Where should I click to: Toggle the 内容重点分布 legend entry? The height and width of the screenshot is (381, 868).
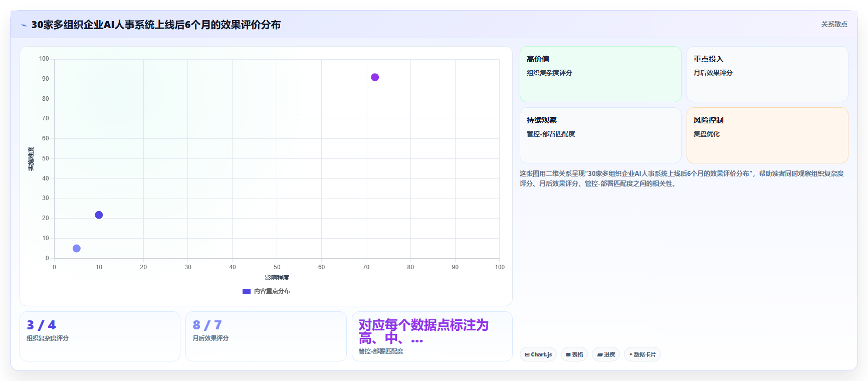pos(266,291)
